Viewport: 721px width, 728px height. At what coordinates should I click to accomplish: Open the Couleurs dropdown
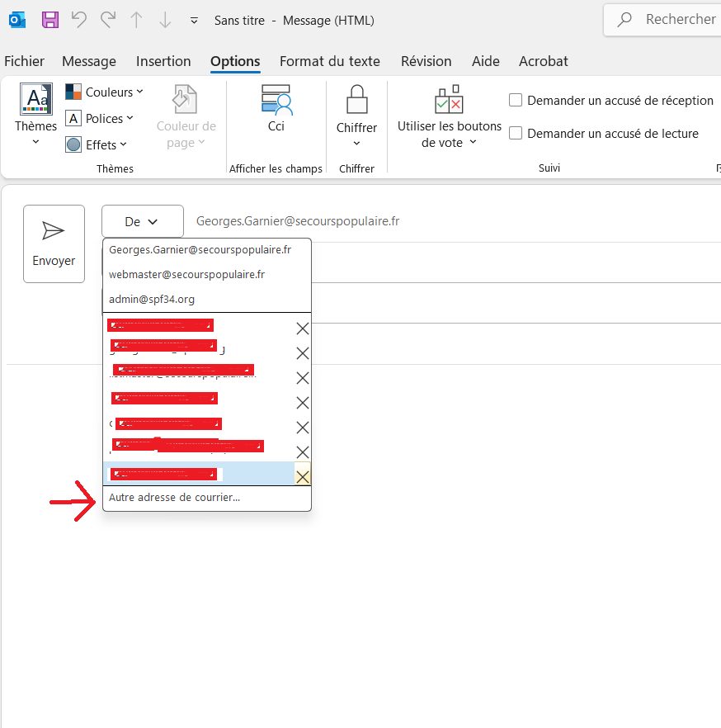104,92
